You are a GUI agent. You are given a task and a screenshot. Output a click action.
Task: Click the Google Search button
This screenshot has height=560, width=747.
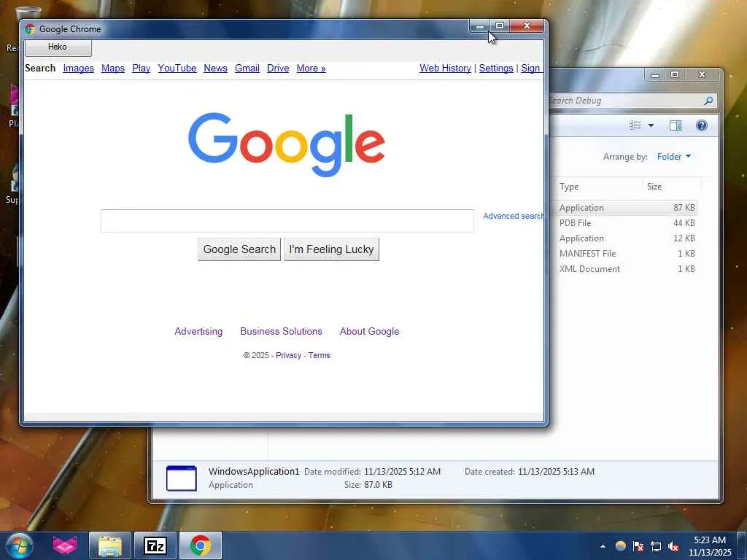point(239,249)
